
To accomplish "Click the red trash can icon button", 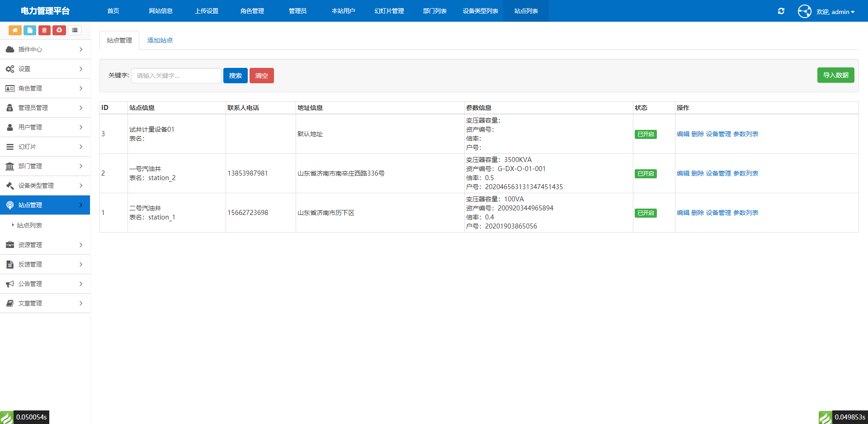I will [44, 30].
